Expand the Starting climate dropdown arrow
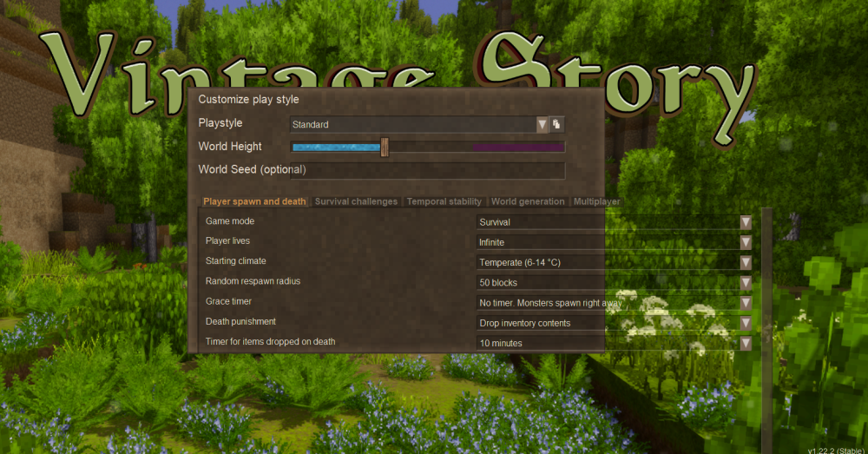Viewport: 868px width, 454px height. [x=746, y=262]
